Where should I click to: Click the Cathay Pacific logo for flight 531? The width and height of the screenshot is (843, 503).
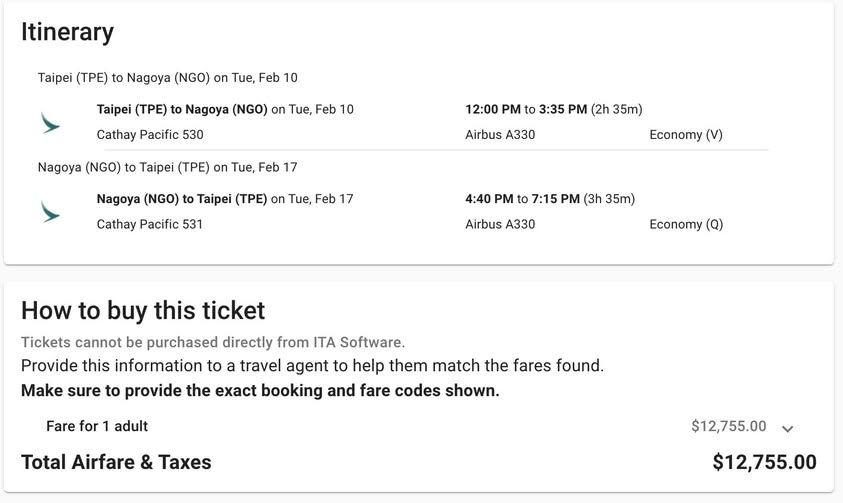pos(50,212)
